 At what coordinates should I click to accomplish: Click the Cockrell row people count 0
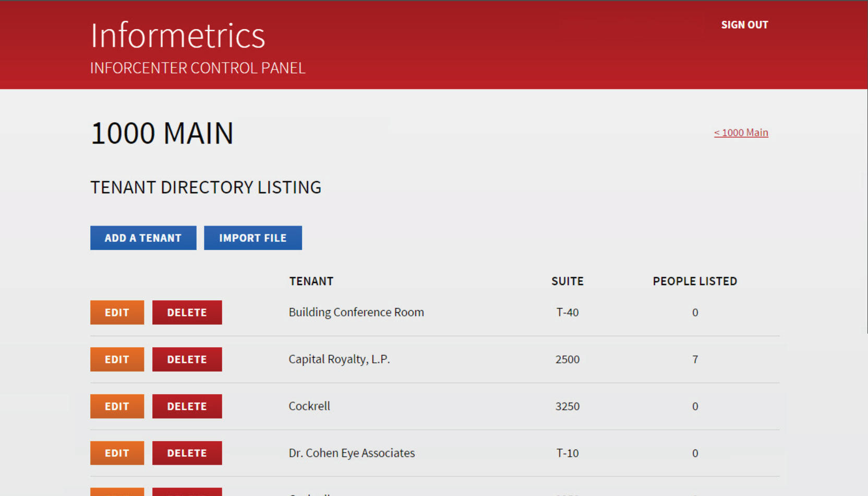695,406
